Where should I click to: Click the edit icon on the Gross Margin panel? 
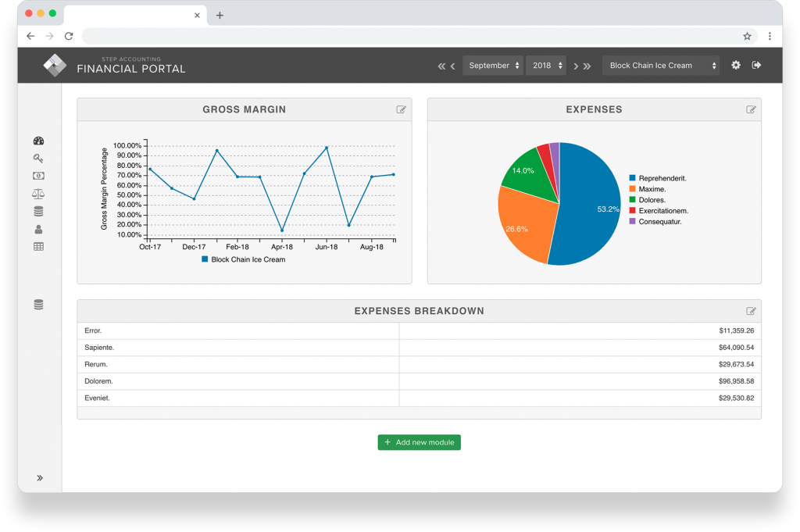402,109
